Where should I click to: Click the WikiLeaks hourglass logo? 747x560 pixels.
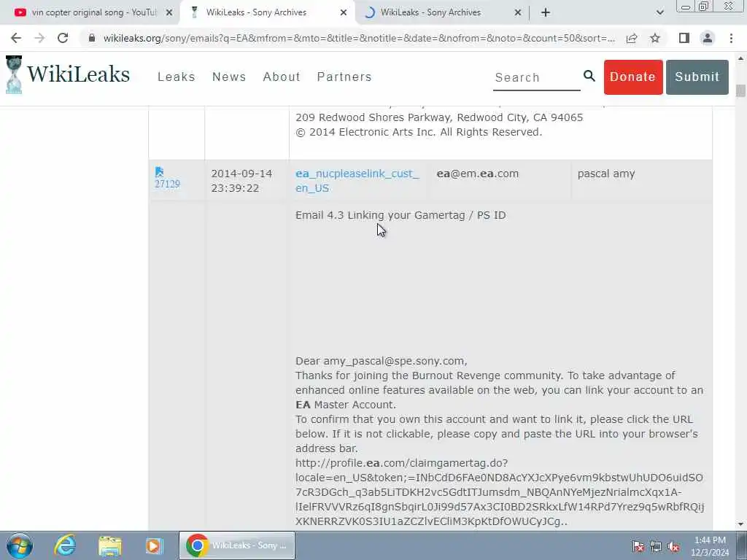(14, 74)
